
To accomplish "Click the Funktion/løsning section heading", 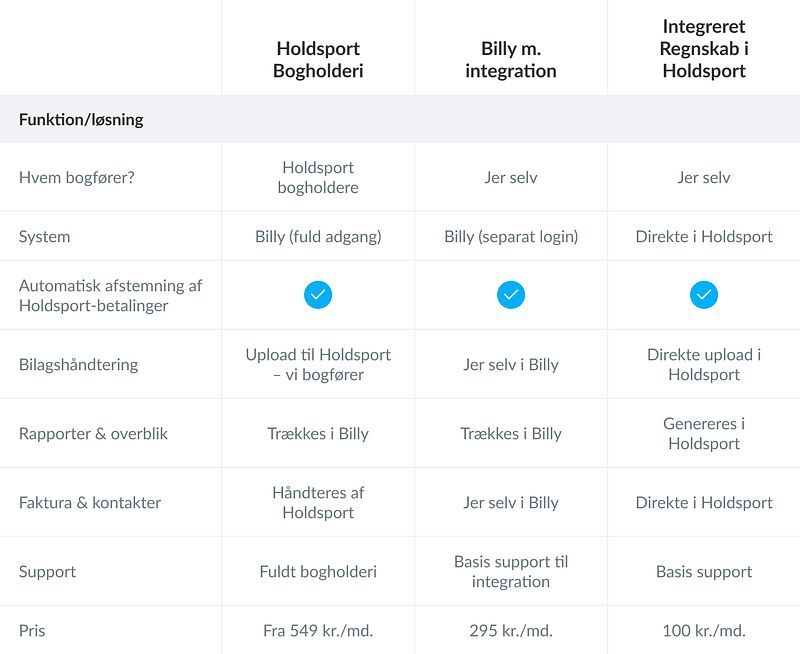I will pyautogui.click(x=81, y=120).
